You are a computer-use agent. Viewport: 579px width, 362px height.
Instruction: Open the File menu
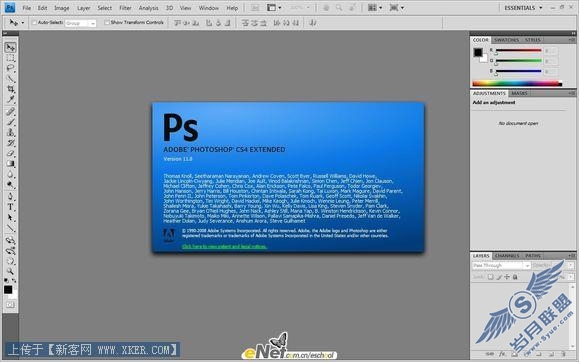[x=27, y=8]
